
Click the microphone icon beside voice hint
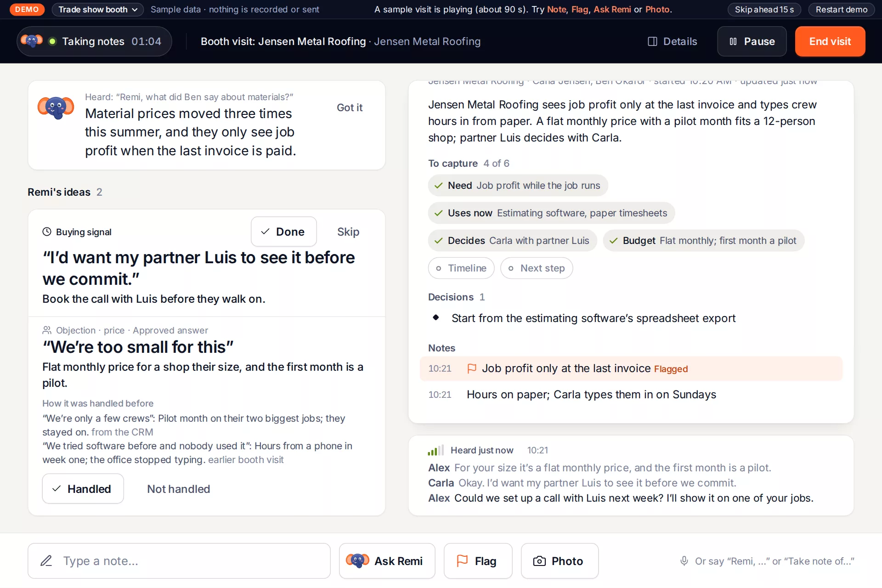click(x=684, y=561)
